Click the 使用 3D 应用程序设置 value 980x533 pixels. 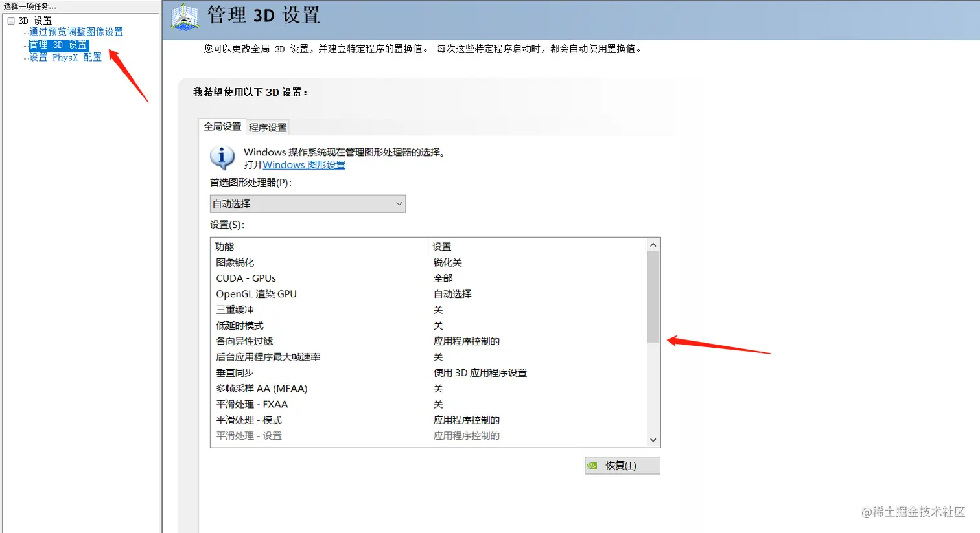[480, 373]
